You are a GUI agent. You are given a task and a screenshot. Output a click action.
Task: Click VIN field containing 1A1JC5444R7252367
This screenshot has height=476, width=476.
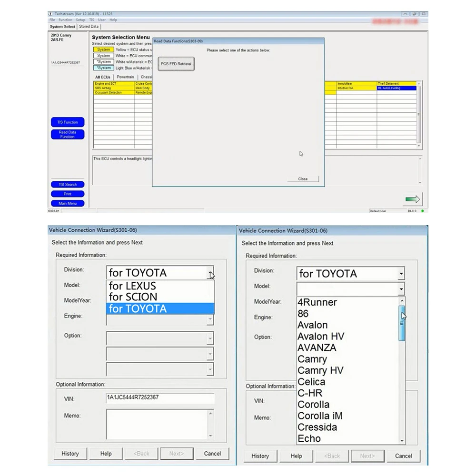point(160,397)
